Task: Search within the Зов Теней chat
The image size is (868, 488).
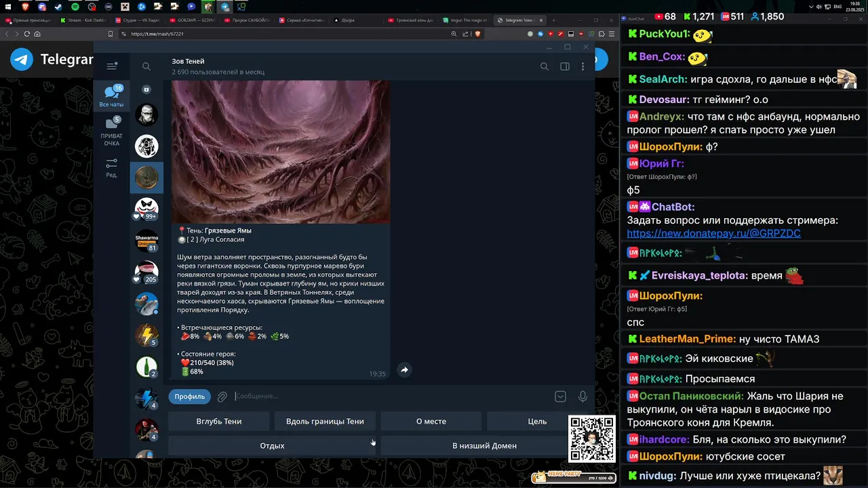Action: pos(544,66)
